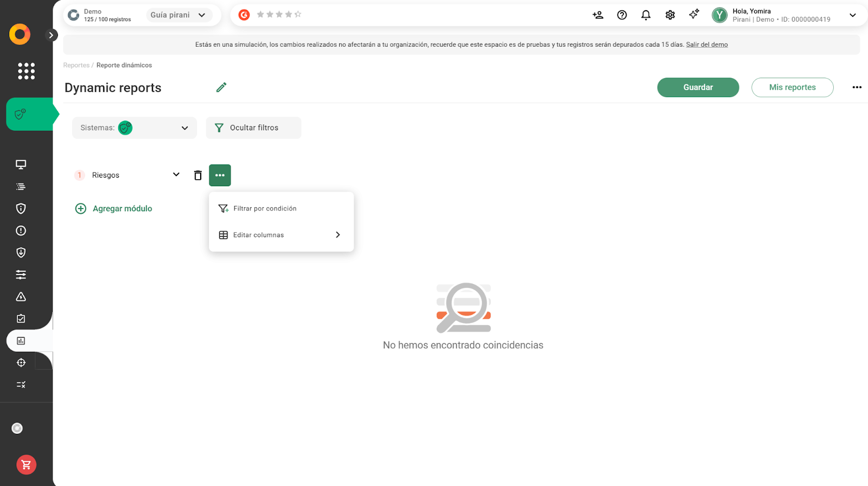
Task: Open the notifications bell
Action: pos(646,15)
